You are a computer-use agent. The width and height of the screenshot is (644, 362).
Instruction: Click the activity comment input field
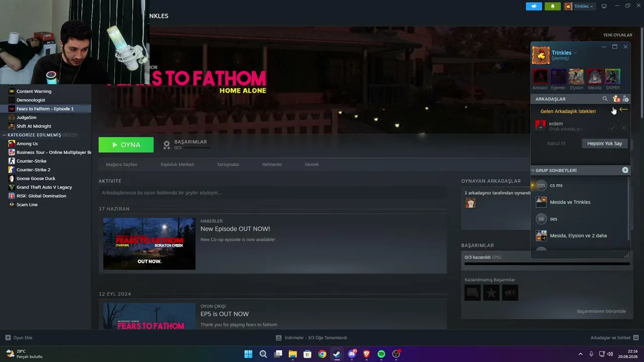tap(273, 193)
